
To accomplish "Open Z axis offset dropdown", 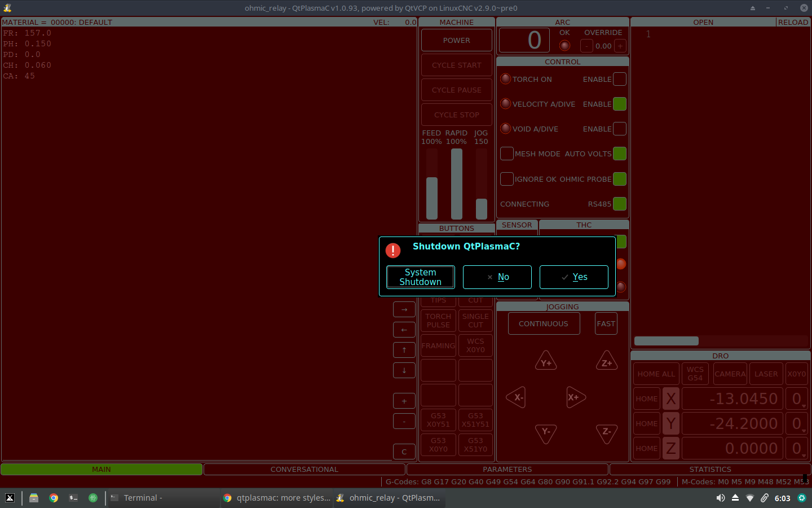I will coord(797,448).
